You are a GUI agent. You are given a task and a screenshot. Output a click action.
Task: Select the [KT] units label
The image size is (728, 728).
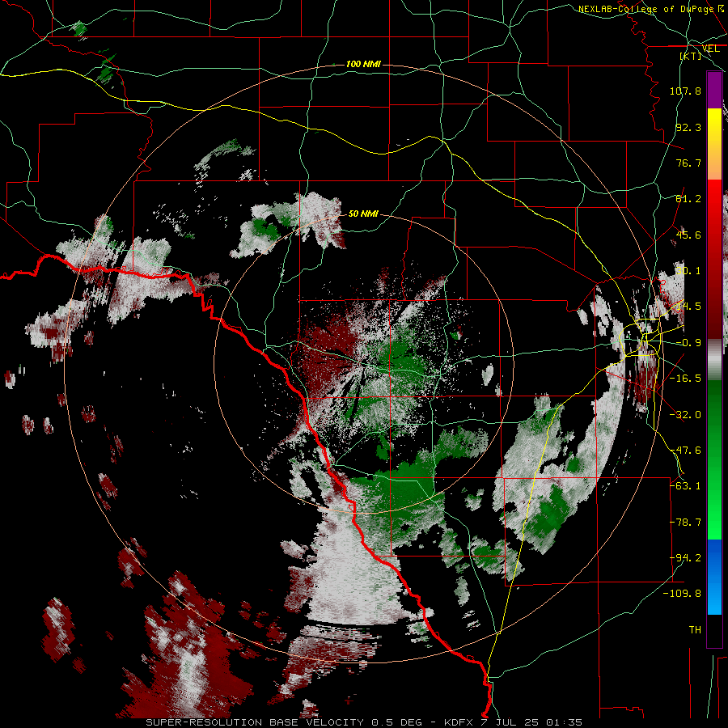(691, 56)
